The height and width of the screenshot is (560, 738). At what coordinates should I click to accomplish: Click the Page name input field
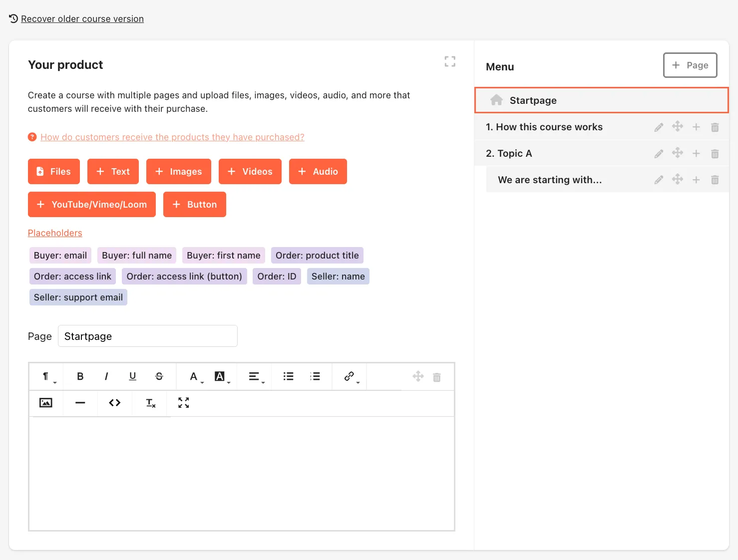pos(148,336)
